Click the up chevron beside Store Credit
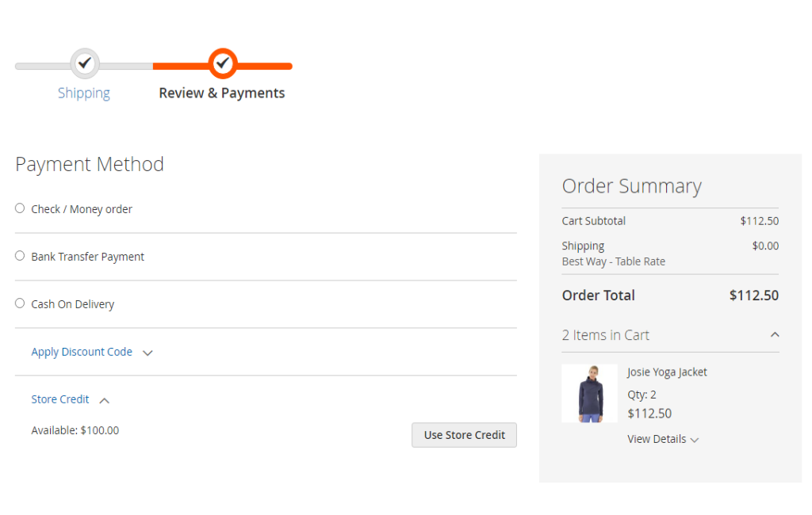 (104, 401)
